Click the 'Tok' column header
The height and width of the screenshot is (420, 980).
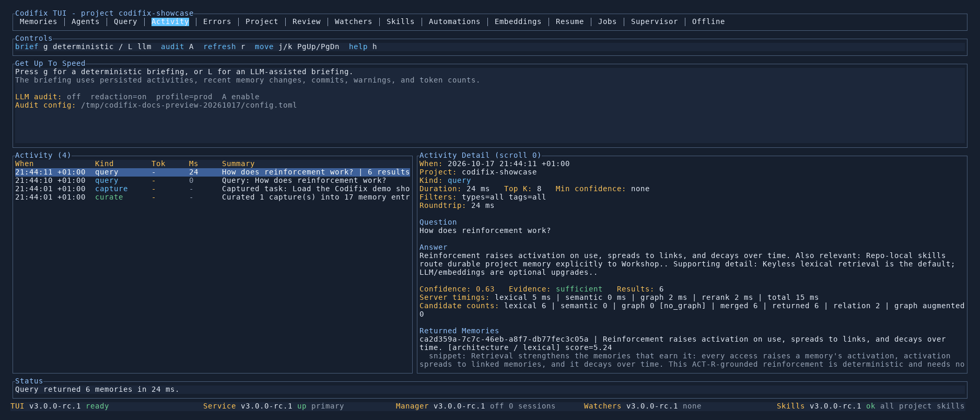(158, 164)
